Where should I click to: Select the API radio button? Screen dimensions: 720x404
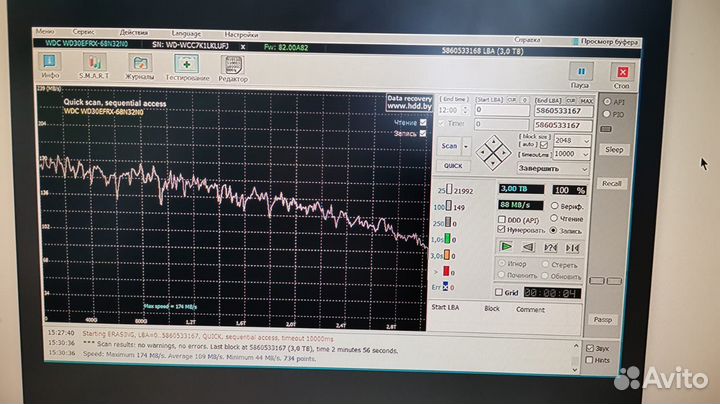[606, 102]
